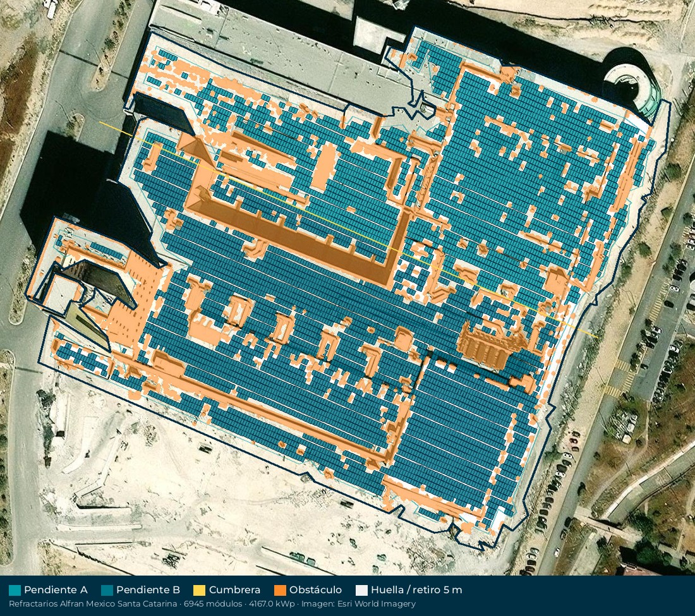Click the Pendiente B legend label
The height and width of the screenshot is (616, 695).
[148, 590]
